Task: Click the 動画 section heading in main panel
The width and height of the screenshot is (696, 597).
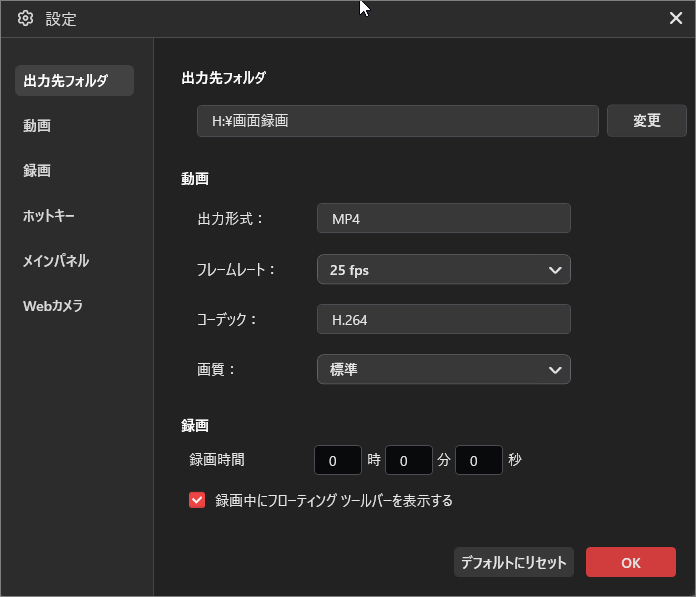Action: pos(195,179)
